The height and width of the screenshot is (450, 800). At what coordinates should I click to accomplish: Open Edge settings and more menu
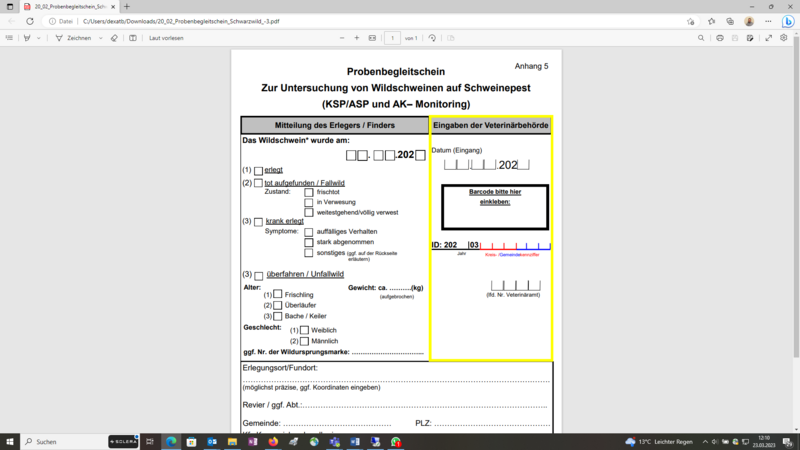tap(768, 21)
